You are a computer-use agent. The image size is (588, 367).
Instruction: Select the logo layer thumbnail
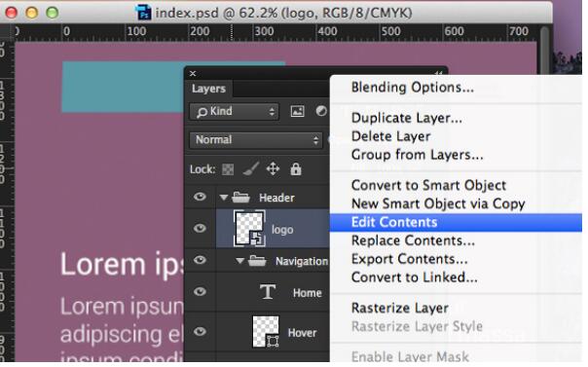click(249, 229)
